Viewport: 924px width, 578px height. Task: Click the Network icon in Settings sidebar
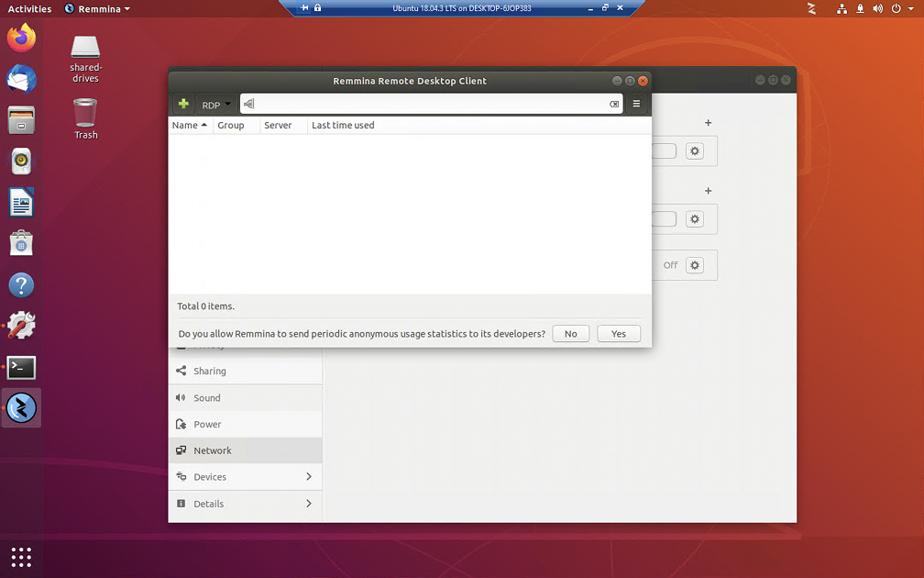(181, 450)
